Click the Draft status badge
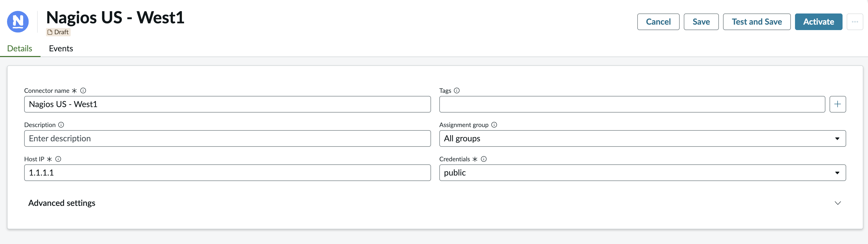This screenshot has width=868, height=244. pos(58,32)
